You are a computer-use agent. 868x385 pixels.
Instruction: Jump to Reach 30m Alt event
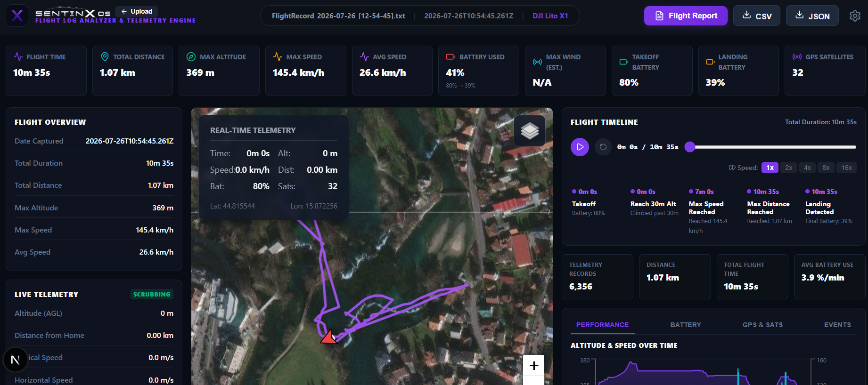[655, 202]
